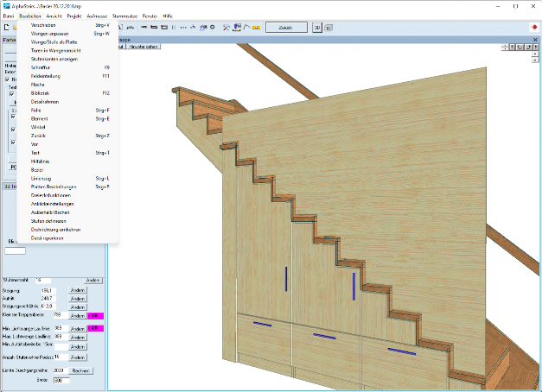
Task: Click the blue monitor icon in the toolbar
Action: coord(237,28)
